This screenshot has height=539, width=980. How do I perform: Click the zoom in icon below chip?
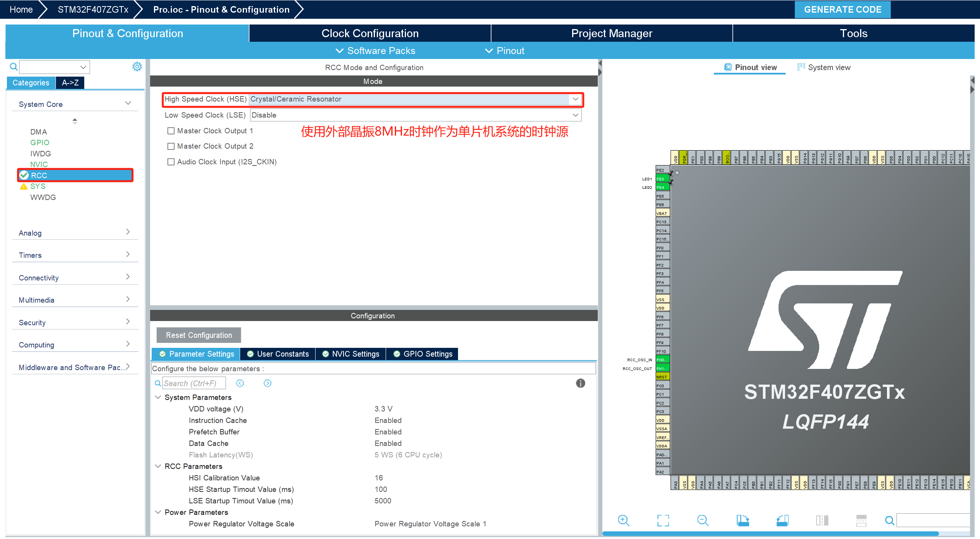(623, 520)
